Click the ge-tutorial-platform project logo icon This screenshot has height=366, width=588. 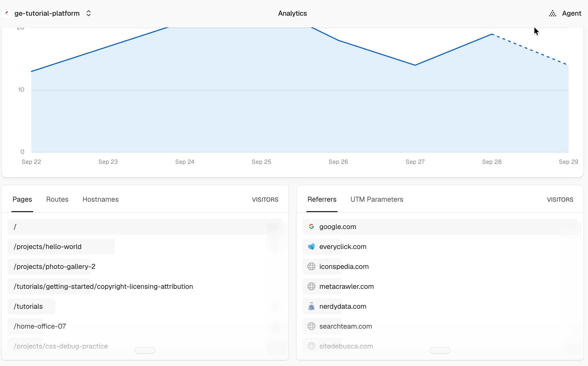pos(7,13)
